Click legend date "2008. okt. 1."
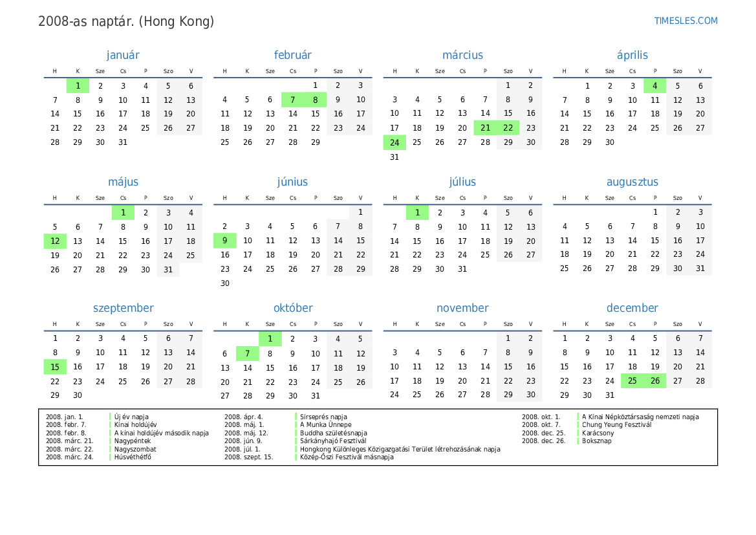 [541, 417]
